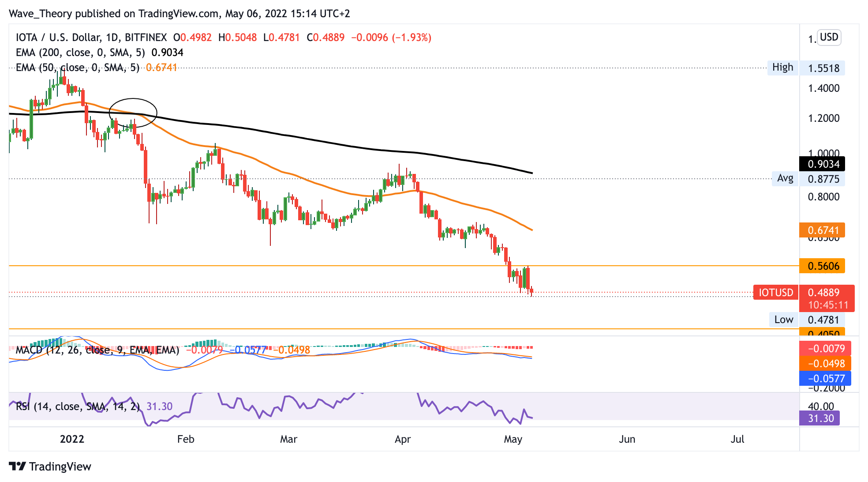Click the IOTUSD price label tag
Image resolution: width=868 pixels, height=482 pixels.
(775, 293)
